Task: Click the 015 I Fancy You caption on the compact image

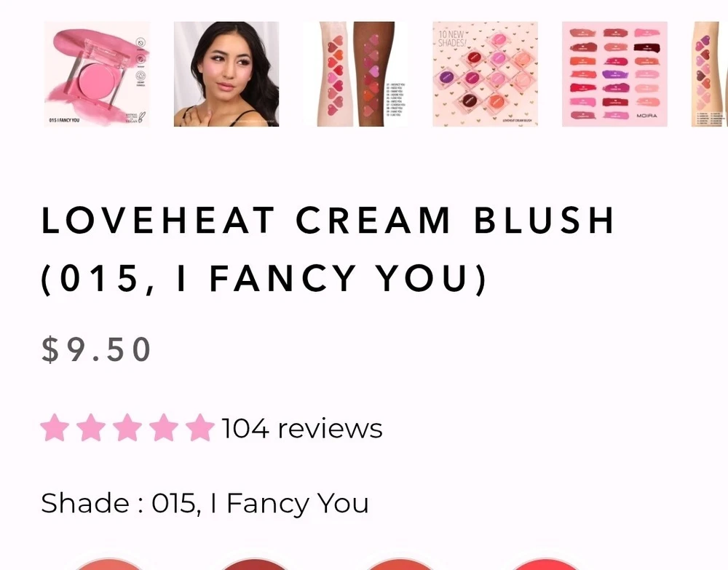Action: pos(64,120)
